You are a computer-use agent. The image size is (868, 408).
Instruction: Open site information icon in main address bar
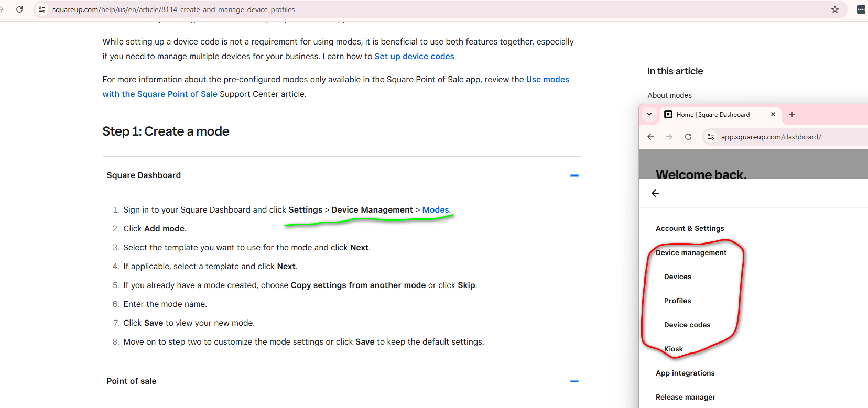point(42,9)
